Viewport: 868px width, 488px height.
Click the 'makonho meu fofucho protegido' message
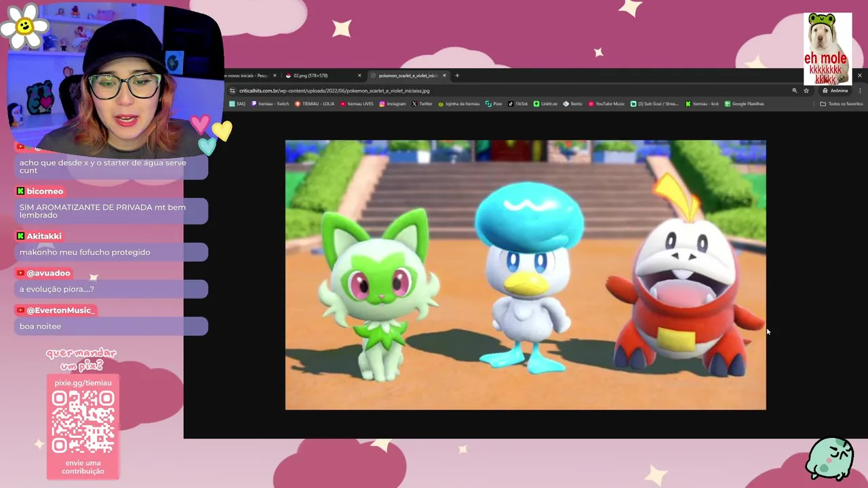click(x=111, y=252)
